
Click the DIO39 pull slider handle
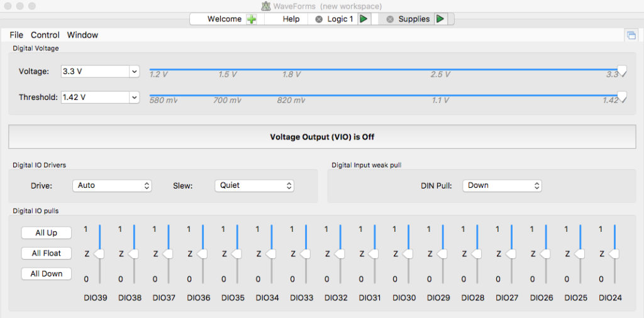99,254
